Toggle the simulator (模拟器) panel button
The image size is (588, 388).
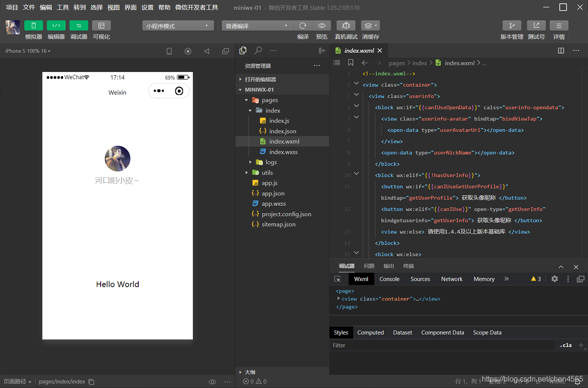[x=33, y=25]
